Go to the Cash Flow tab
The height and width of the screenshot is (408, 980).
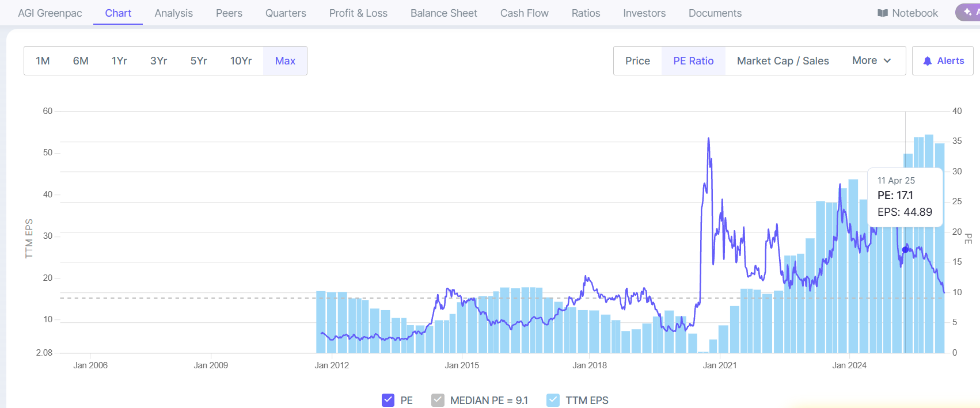tap(524, 13)
